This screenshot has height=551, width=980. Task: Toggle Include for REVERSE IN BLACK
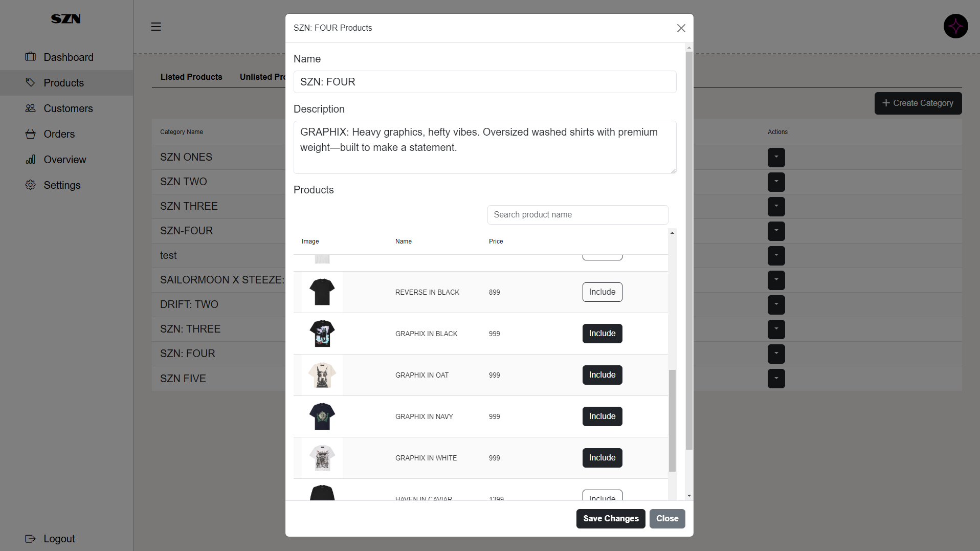[602, 292]
